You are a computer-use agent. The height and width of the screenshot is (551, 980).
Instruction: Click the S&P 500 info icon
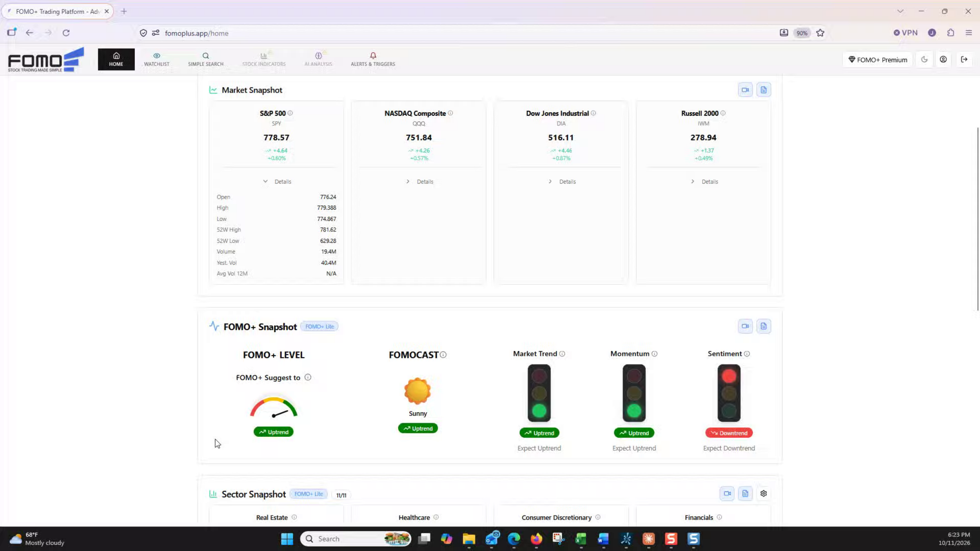tap(290, 113)
